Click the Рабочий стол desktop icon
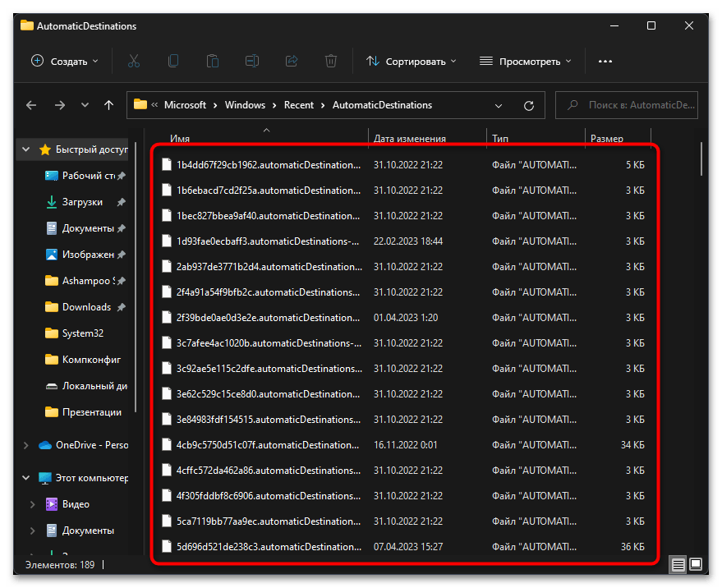722x588 pixels. pos(52,176)
